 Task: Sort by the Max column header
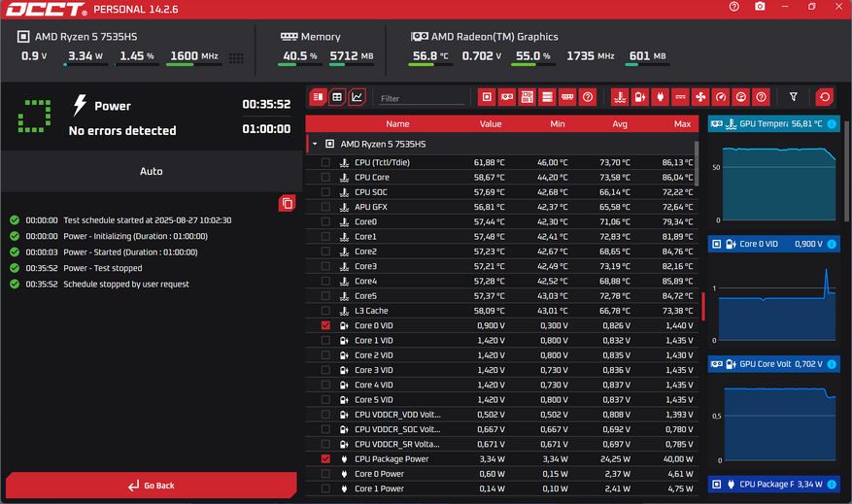[682, 124]
